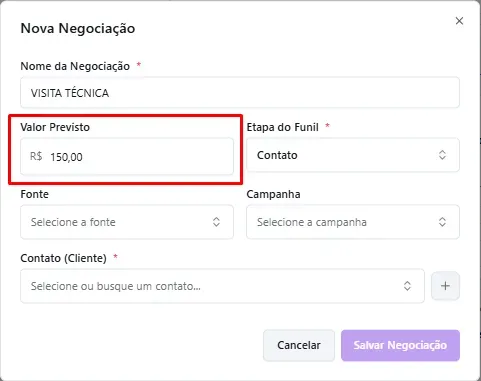The image size is (481, 381).
Task: Click the R$ currency prefix symbol
Action: point(36,156)
